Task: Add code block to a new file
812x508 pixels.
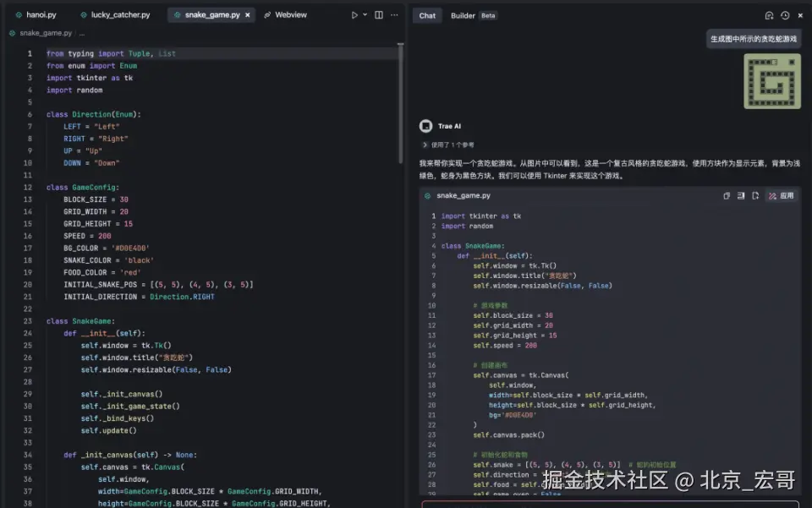Action: coord(755,195)
